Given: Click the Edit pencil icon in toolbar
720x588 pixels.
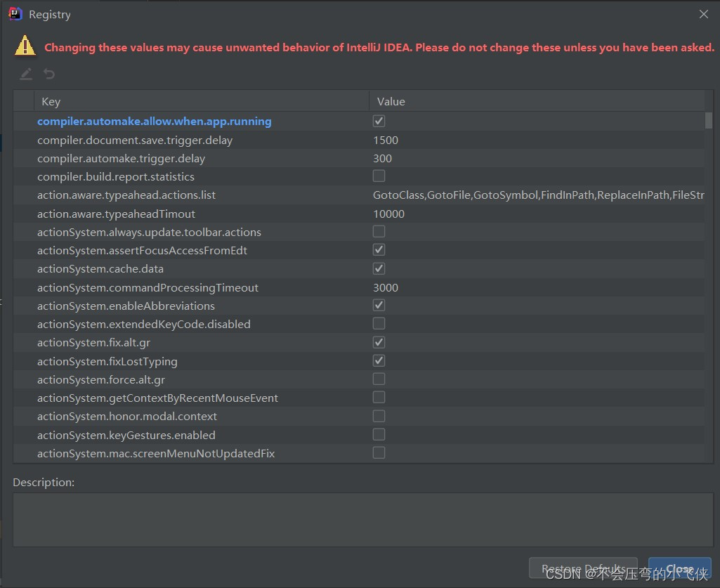Looking at the screenshot, I should (26, 74).
